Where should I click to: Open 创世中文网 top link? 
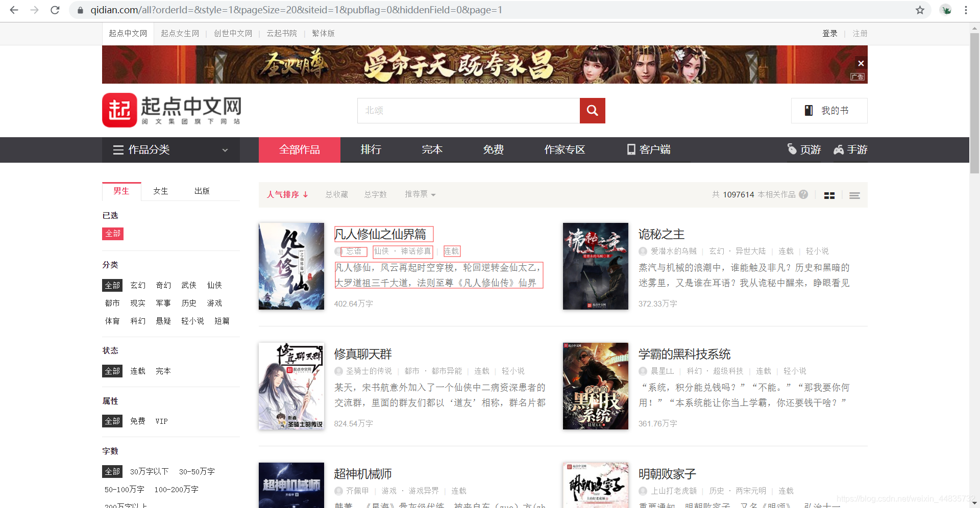pyautogui.click(x=233, y=33)
